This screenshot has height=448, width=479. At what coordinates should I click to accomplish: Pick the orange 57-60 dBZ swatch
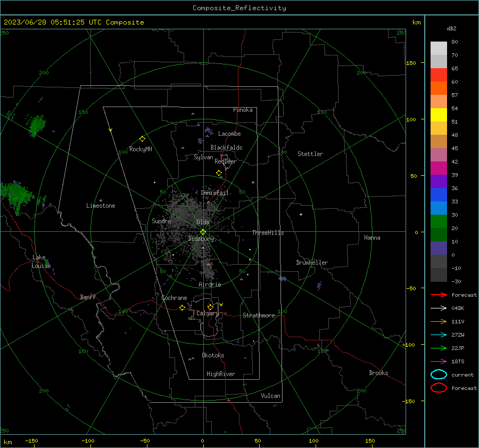tap(439, 88)
